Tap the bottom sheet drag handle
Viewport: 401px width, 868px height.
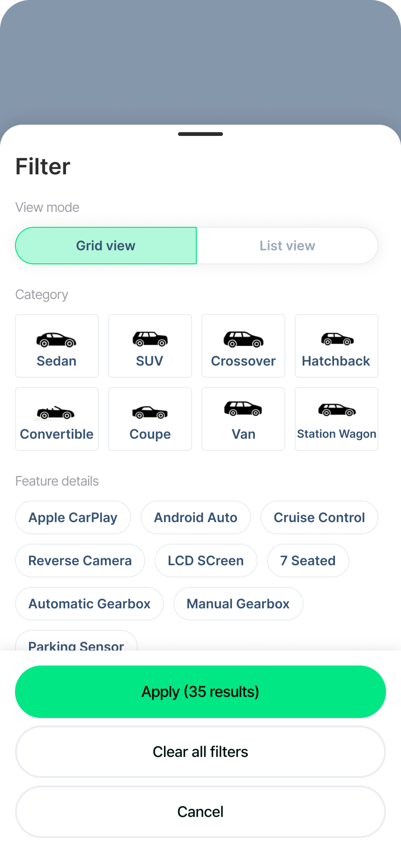click(x=200, y=134)
